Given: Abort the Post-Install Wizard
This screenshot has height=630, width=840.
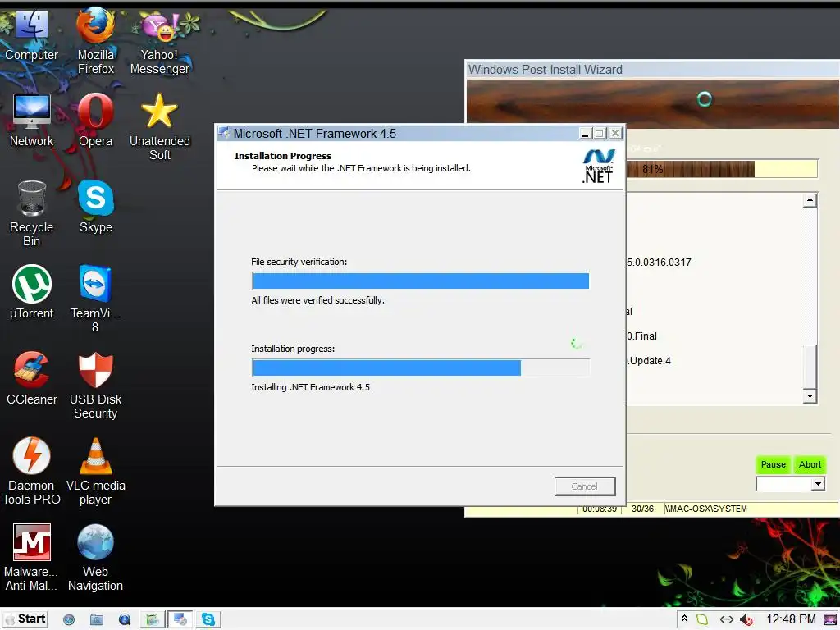Looking at the screenshot, I should click(x=810, y=464).
